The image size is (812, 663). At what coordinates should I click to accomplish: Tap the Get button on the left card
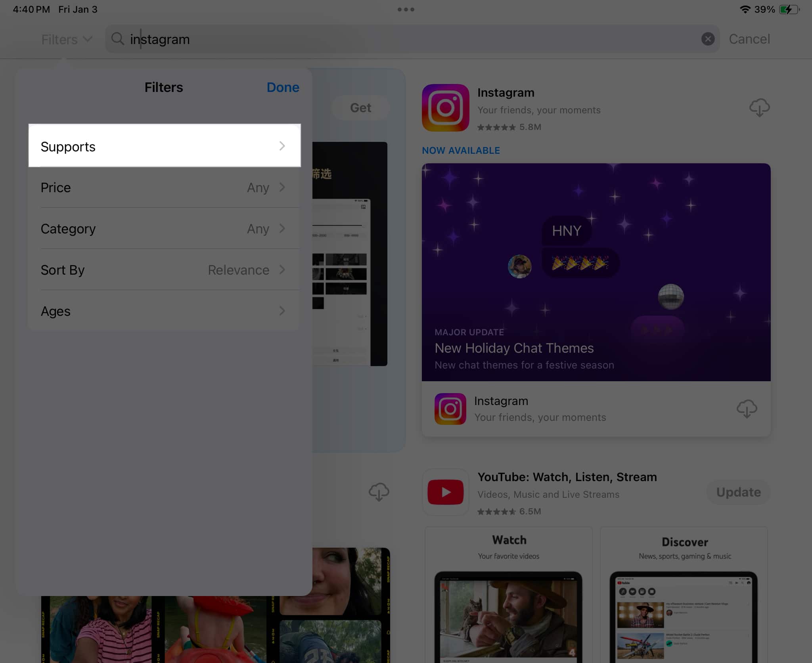point(360,107)
